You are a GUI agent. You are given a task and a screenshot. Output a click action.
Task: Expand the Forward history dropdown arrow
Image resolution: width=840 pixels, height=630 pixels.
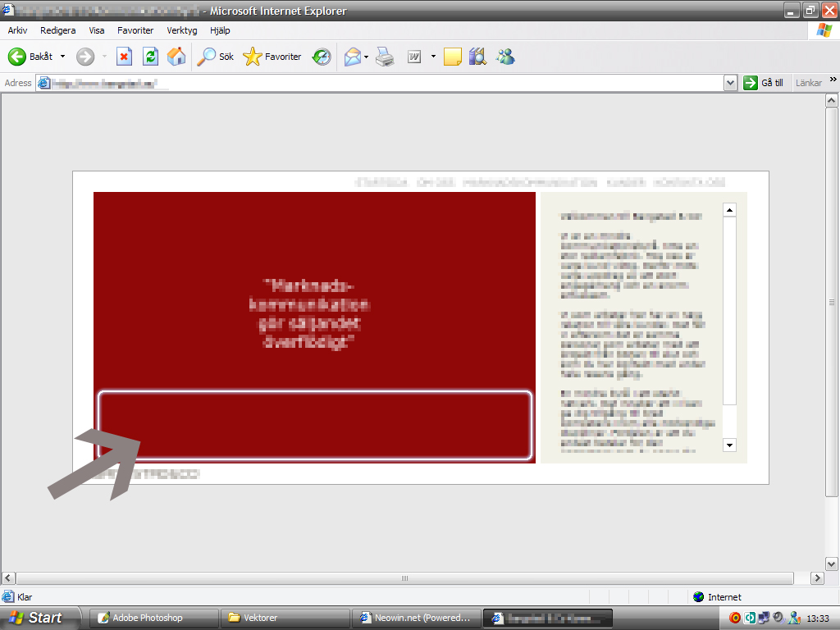coord(104,57)
